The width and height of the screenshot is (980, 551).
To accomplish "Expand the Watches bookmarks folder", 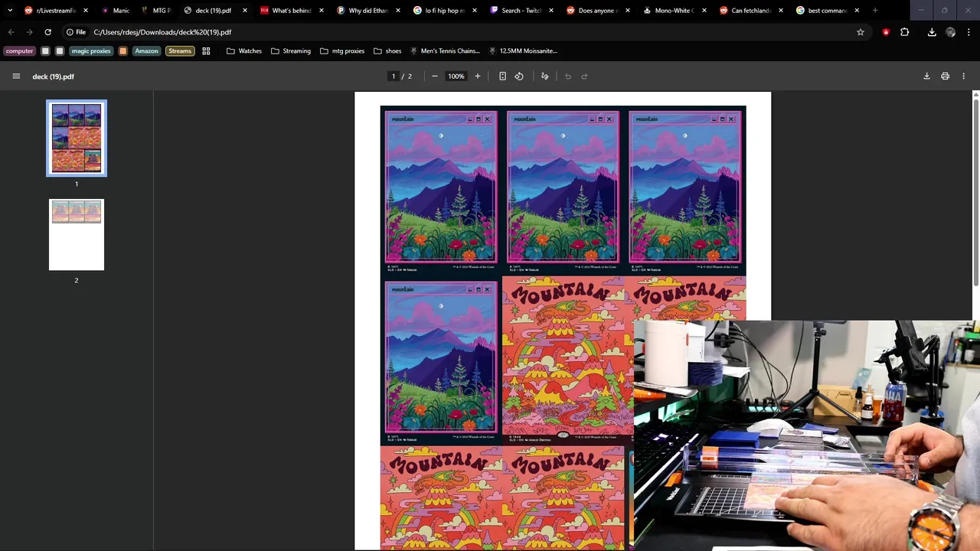I will (244, 51).
